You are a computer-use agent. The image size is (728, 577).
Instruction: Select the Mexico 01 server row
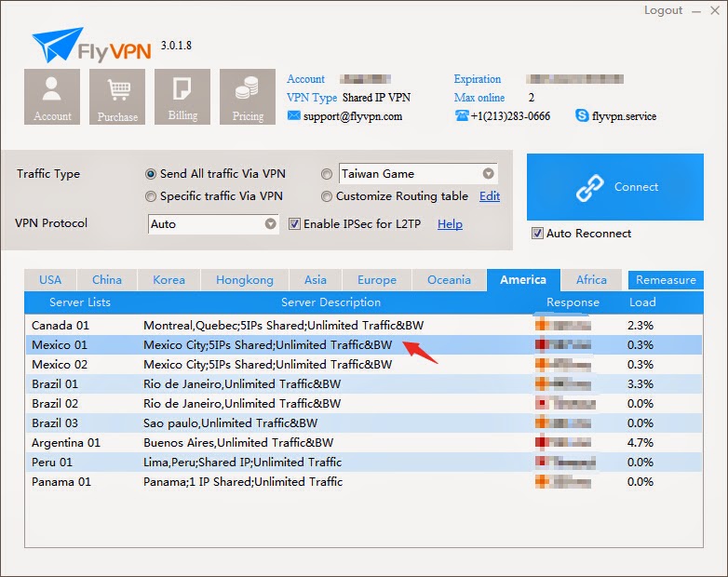364,345
